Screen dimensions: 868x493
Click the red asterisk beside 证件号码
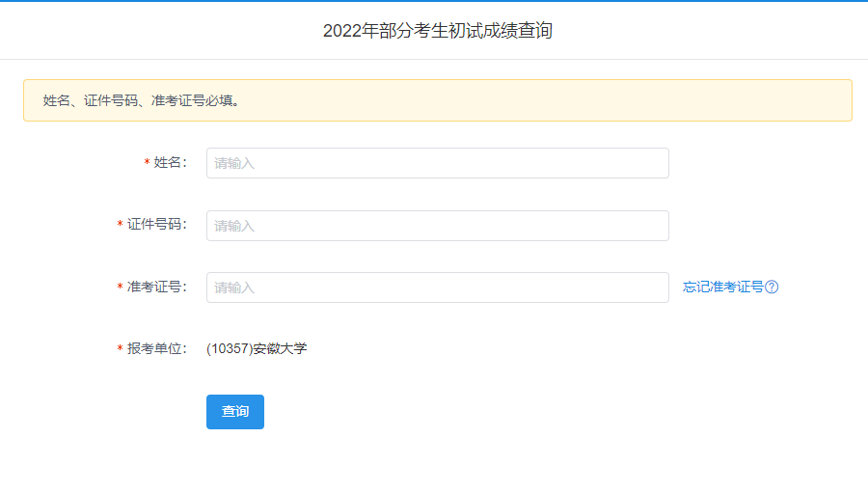coord(121,226)
